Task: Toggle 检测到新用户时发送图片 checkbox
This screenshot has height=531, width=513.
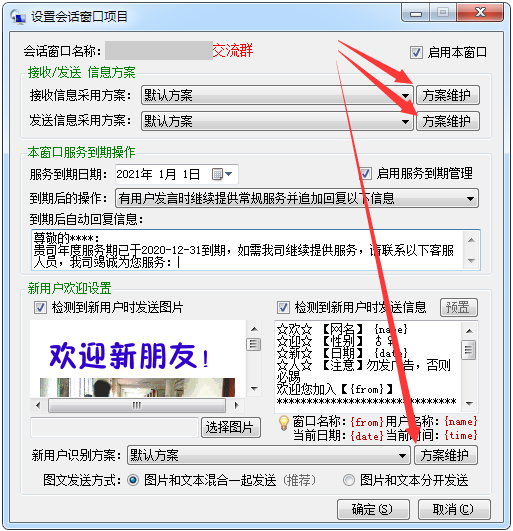Action: (40, 307)
